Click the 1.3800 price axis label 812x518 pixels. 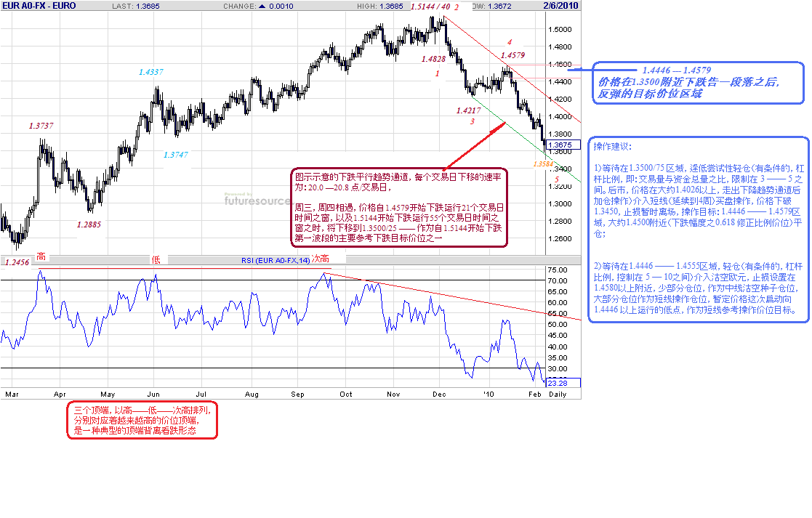(560, 134)
